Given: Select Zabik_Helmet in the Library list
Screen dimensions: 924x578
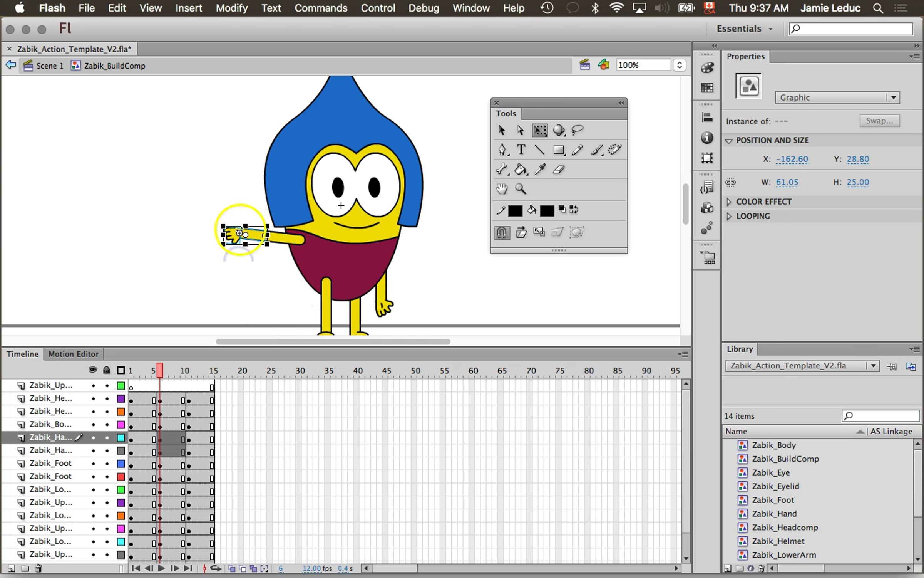Looking at the screenshot, I should coord(778,541).
